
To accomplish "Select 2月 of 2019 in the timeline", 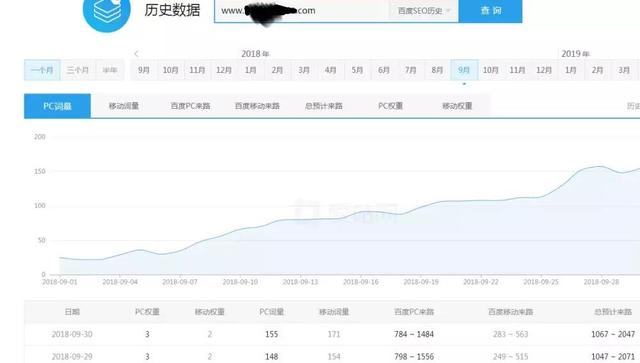I will [597, 70].
